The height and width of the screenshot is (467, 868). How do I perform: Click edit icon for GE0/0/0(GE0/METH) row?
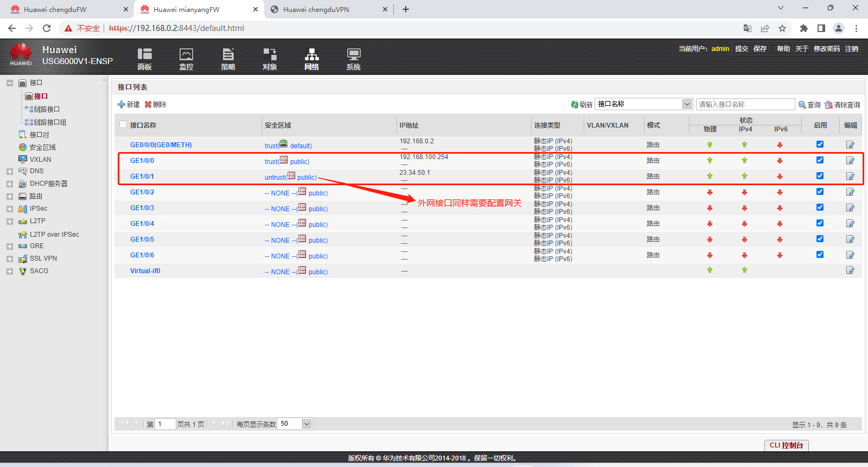click(850, 145)
